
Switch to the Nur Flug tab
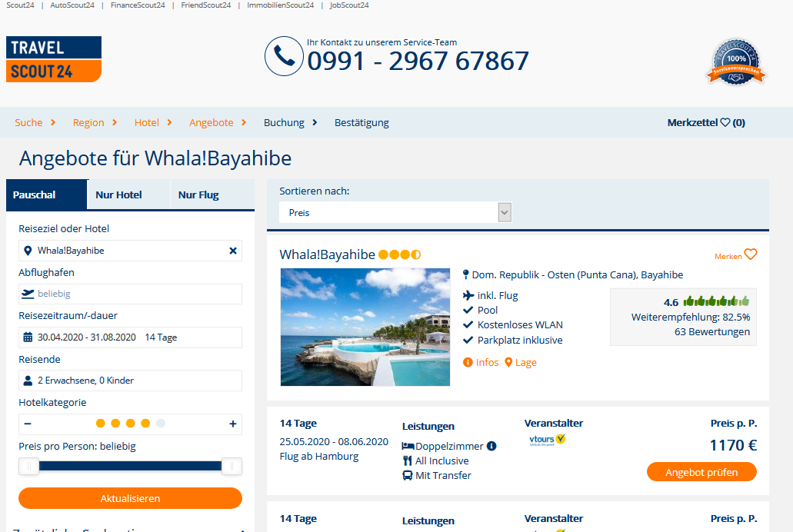pyautogui.click(x=212, y=195)
